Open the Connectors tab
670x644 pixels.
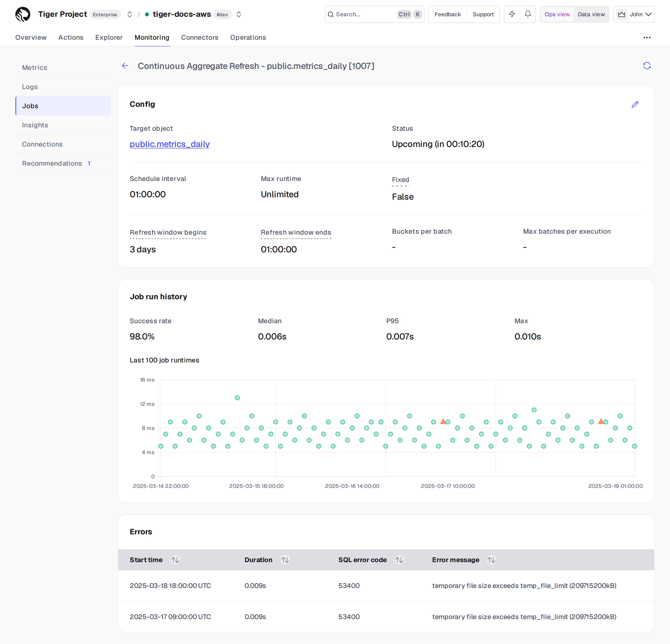pos(200,37)
